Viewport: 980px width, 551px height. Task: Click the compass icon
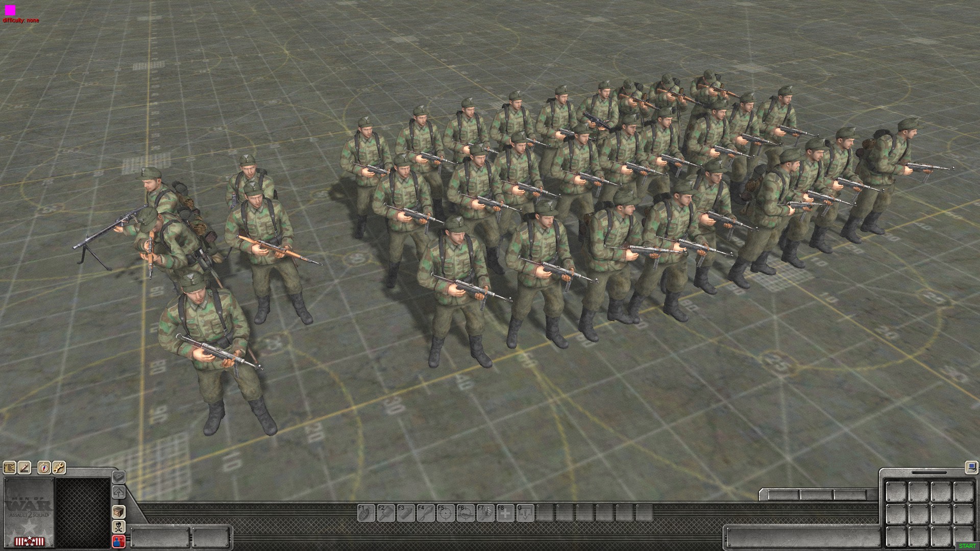click(44, 467)
